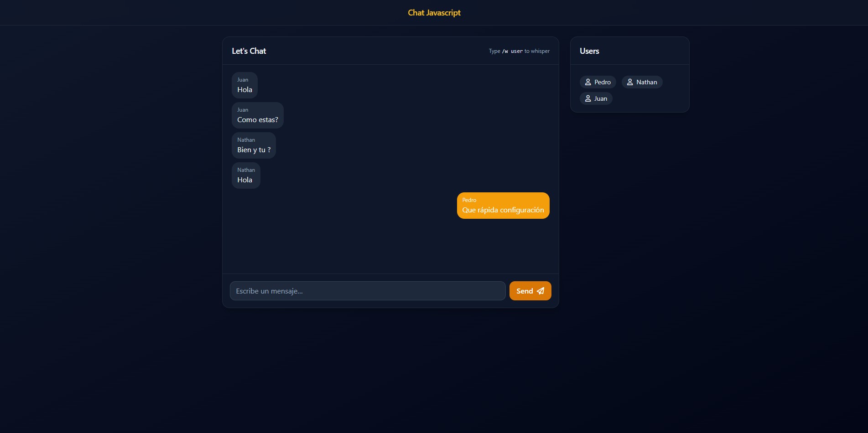Click the person icon beside Nathan
Viewport: 868px width, 433px height.
point(629,82)
